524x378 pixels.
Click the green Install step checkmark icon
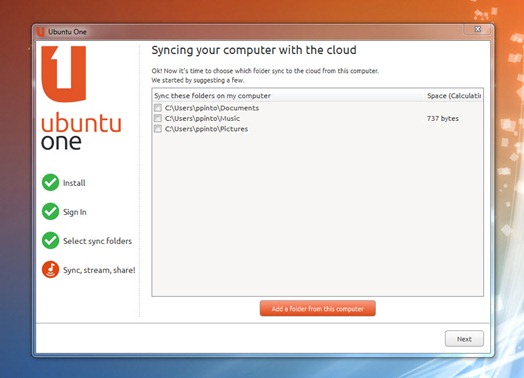click(x=50, y=182)
